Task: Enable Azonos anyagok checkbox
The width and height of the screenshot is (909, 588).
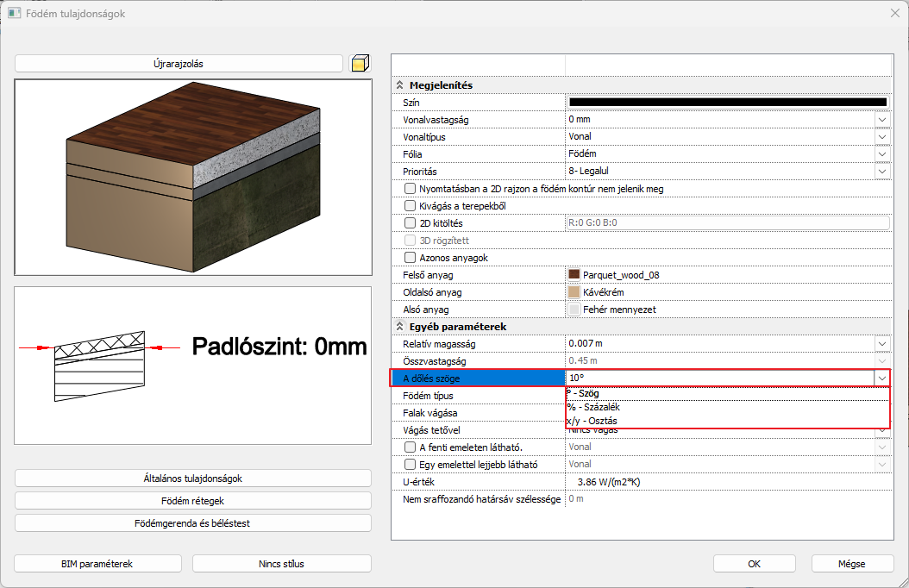Action: tap(410, 257)
